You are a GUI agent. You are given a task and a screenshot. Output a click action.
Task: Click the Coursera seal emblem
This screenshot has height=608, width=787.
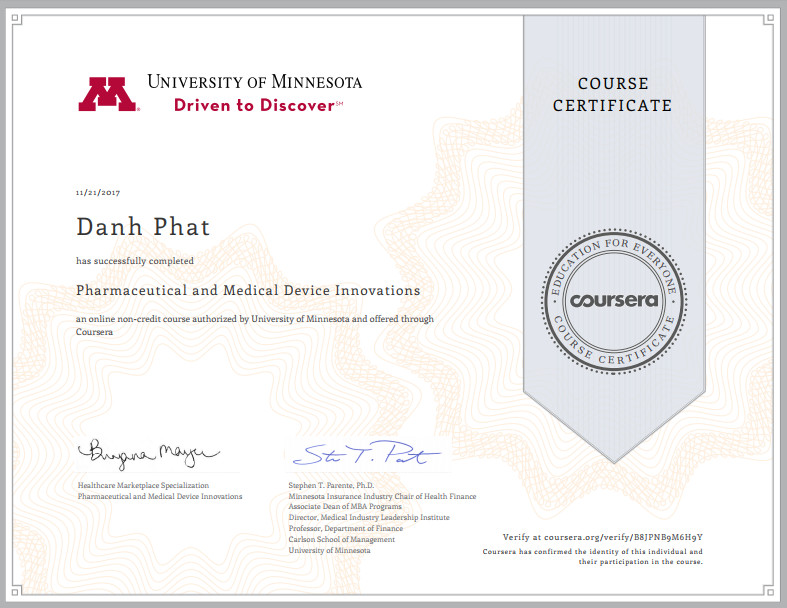(x=614, y=301)
